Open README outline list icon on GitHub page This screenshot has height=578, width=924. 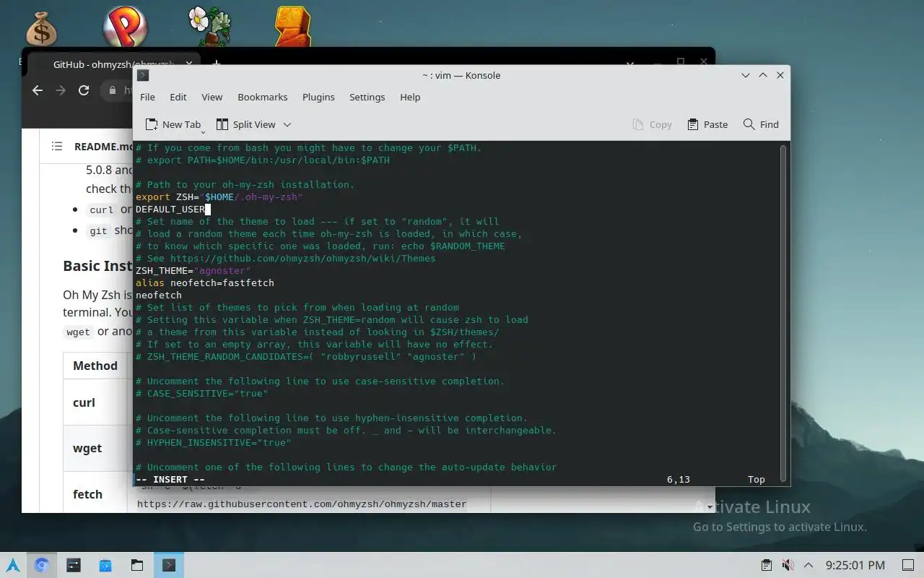[57, 146]
